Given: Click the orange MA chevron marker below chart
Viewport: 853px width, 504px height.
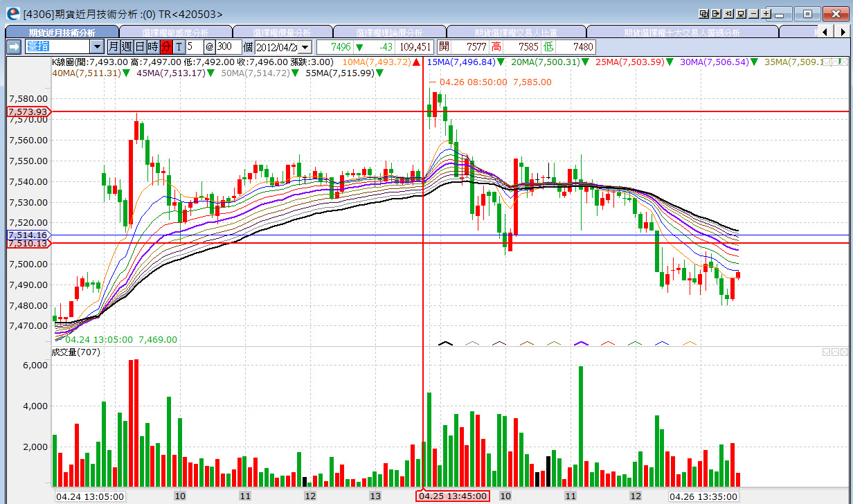Looking at the screenshot, I should tap(690, 343).
